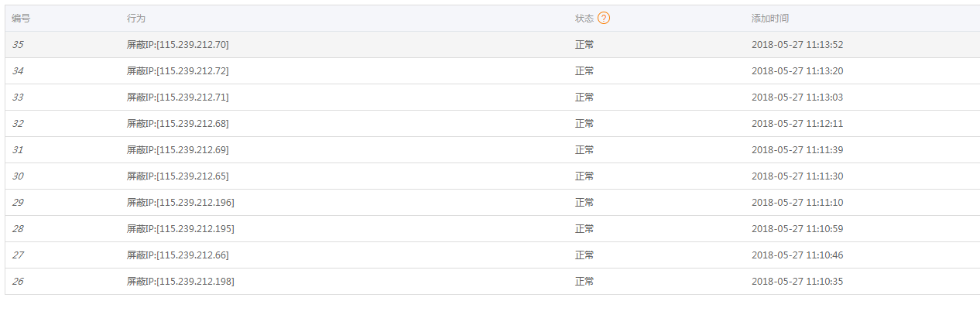Image resolution: width=980 pixels, height=325 pixels.
Task: Select row number 27
Action: tap(18, 255)
